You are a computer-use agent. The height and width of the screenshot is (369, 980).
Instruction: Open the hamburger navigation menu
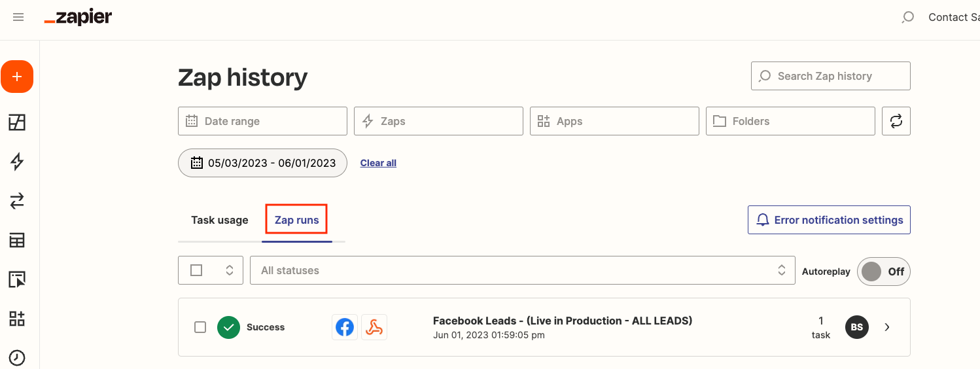point(18,18)
